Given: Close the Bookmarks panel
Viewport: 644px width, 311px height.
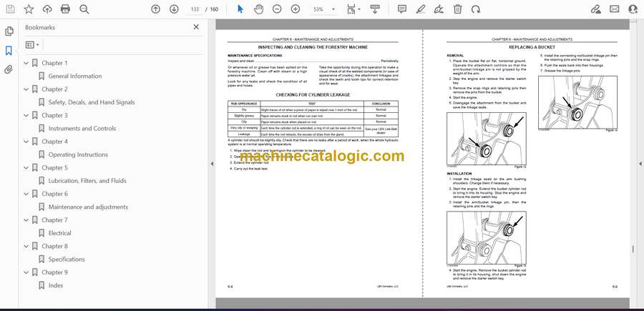Looking at the screenshot, I should 196,27.
